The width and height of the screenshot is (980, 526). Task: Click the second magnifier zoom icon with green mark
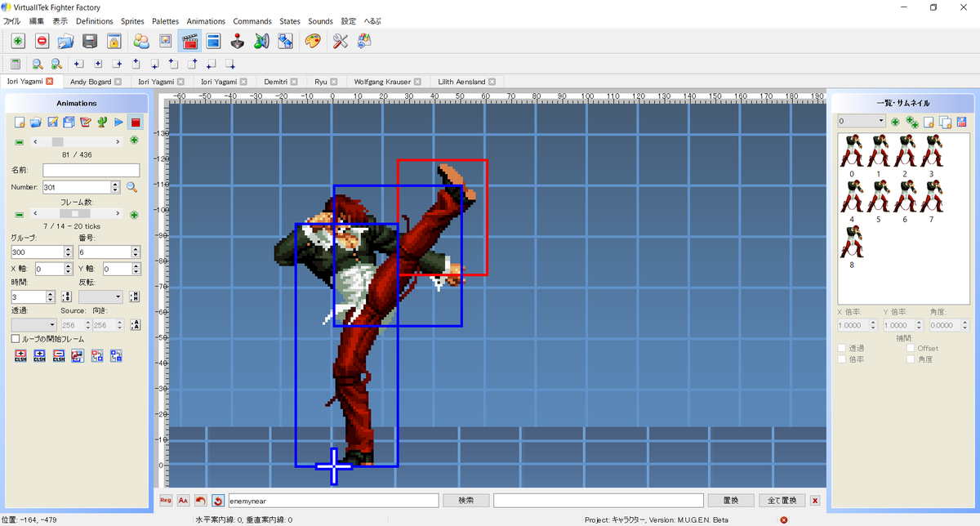coord(56,64)
